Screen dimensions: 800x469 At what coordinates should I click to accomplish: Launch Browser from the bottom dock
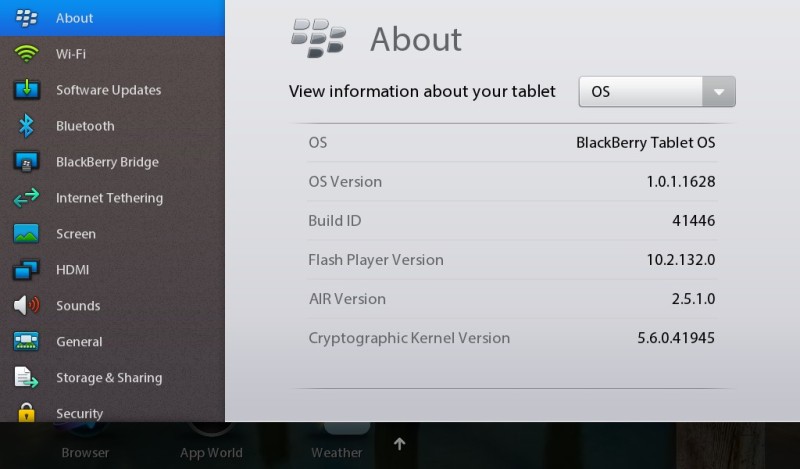pos(85,452)
